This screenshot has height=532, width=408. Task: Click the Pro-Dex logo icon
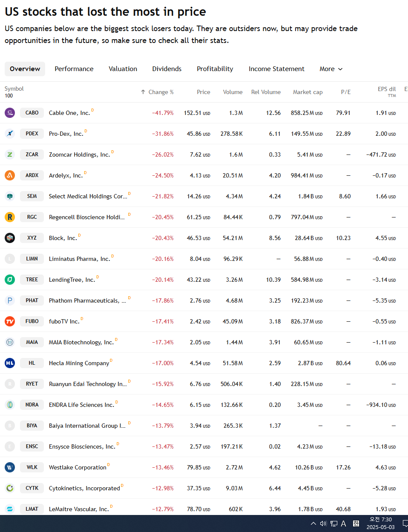click(x=10, y=134)
